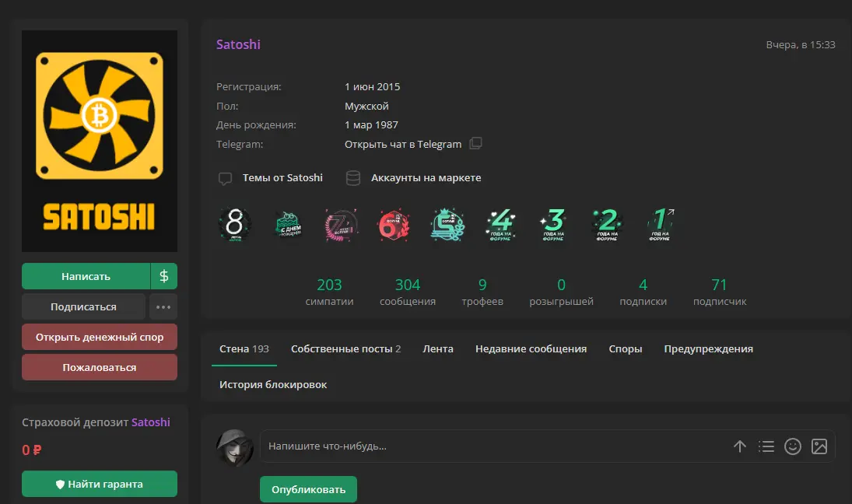The height and width of the screenshot is (504, 852).
Task: View the Предупреждения tab
Action: (x=709, y=348)
